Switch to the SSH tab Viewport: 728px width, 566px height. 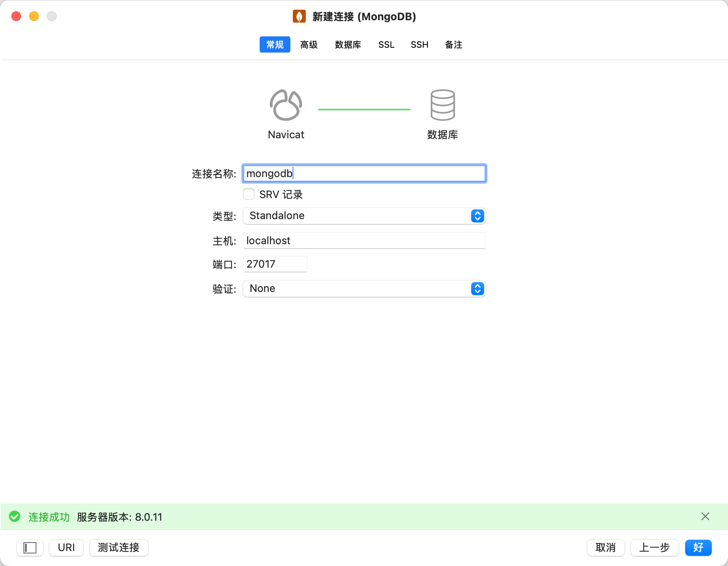tap(419, 45)
